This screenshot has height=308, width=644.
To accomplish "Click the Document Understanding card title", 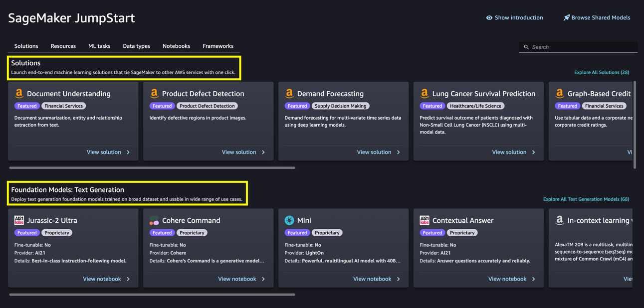I will coord(69,93).
